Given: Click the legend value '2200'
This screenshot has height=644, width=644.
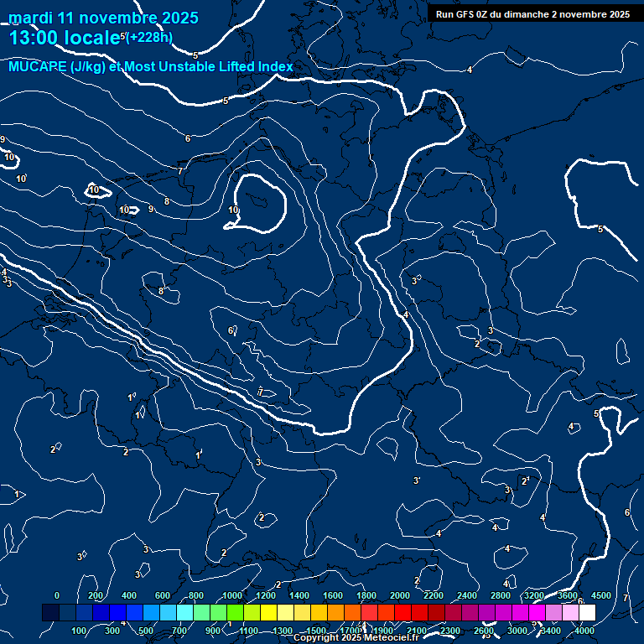Looking at the screenshot, I should tap(434, 595).
